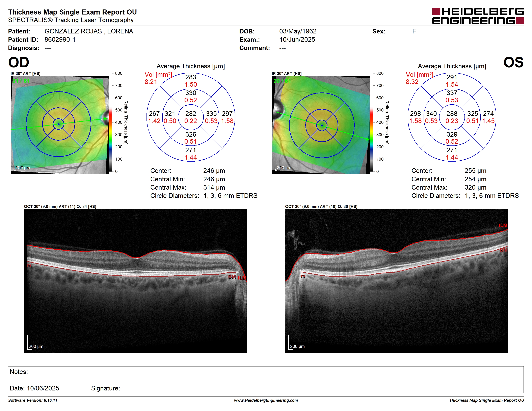The height and width of the screenshot is (411, 532).
Task: Click the OD eye heading
Action: tap(19, 62)
